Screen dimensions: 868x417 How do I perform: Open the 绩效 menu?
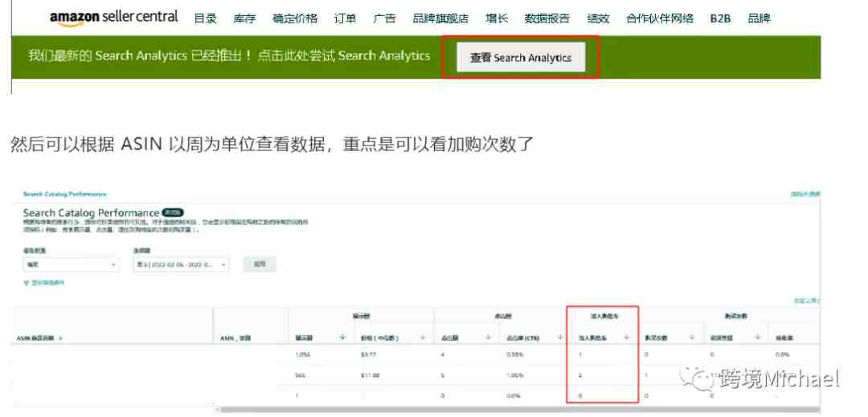pyautogui.click(x=599, y=18)
